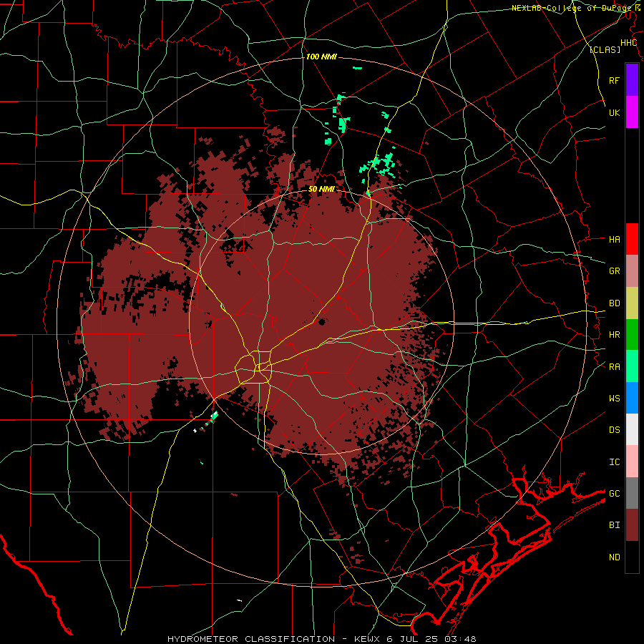This screenshot has height=644, width=644.
Task: Click the 'DS' legend label
Action: click(x=614, y=430)
